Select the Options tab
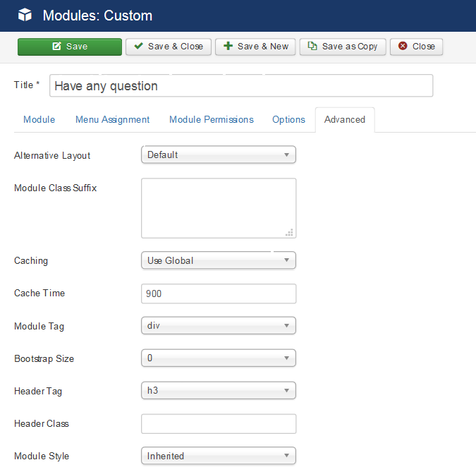The height and width of the screenshot is (472, 476). [288, 120]
